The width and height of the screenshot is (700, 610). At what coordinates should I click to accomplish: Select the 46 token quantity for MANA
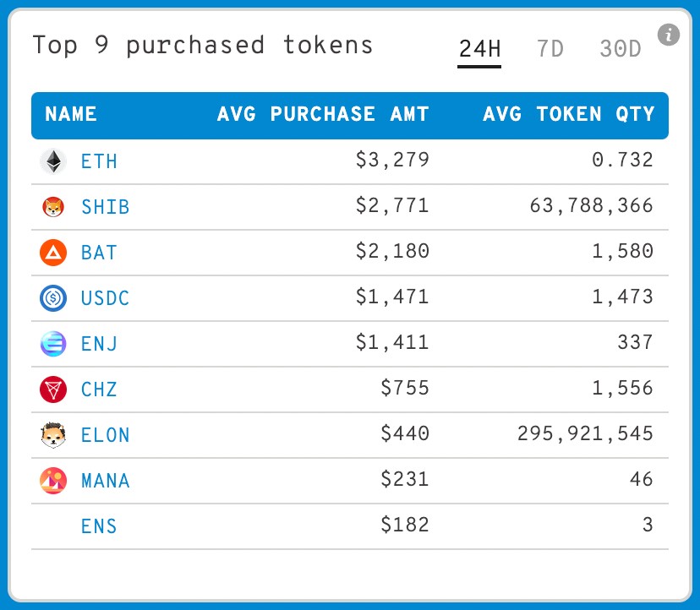pos(642,479)
